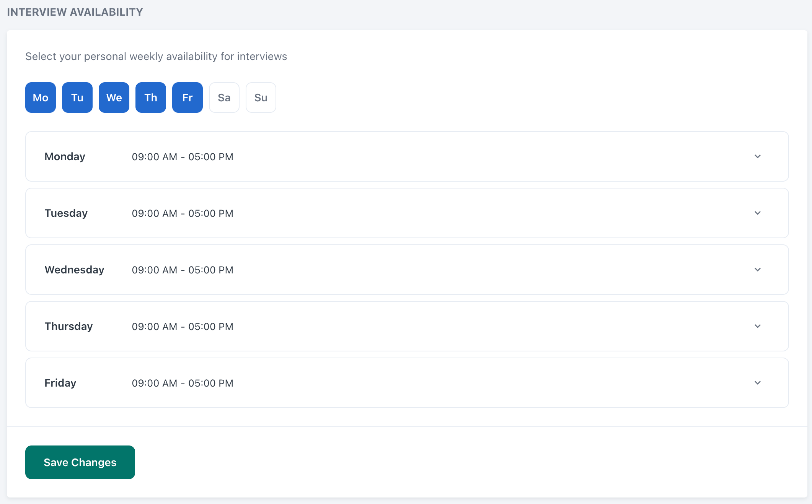Deselect the Mo availability day pill

(x=40, y=98)
